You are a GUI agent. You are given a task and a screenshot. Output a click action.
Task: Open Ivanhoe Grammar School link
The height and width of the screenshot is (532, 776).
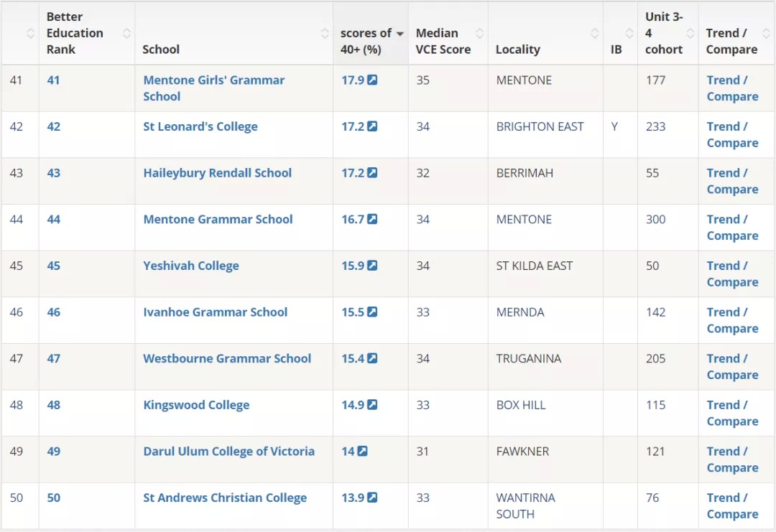tap(216, 312)
